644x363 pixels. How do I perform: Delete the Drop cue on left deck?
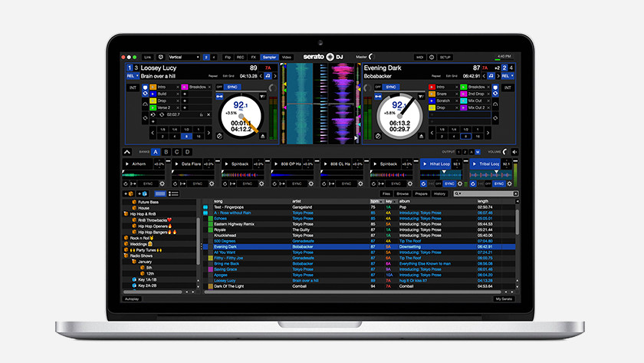tap(177, 101)
